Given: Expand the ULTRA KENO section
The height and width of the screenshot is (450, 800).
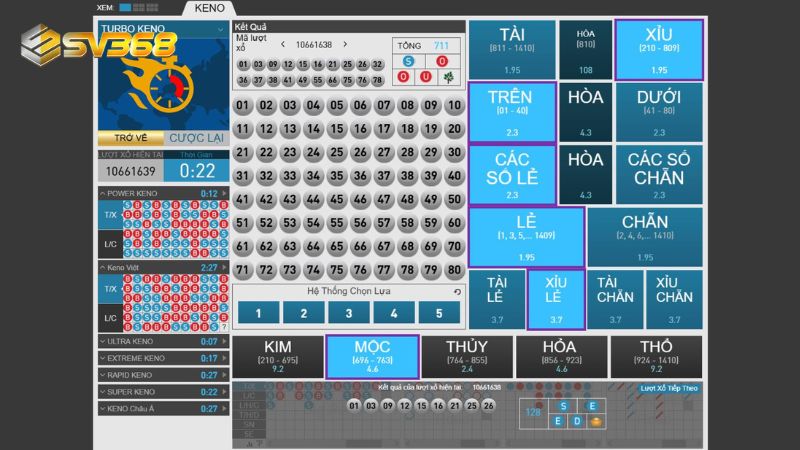Looking at the screenshot, I should (225, 342).
